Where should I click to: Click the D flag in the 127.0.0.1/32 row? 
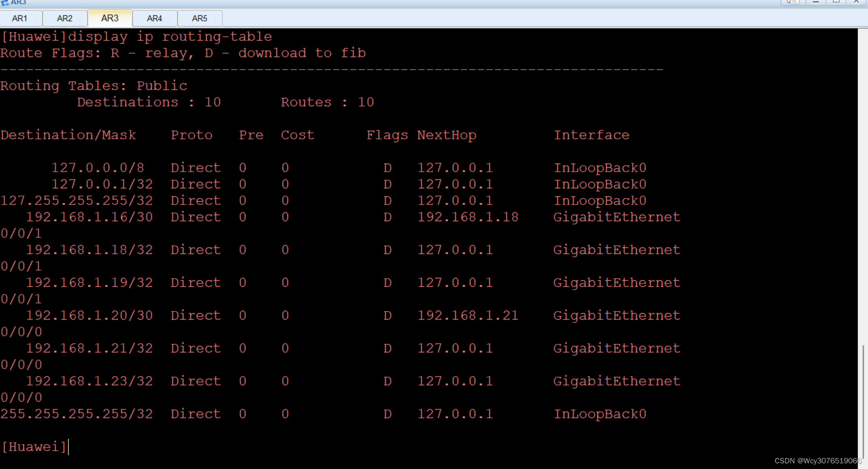coord(388,184)
